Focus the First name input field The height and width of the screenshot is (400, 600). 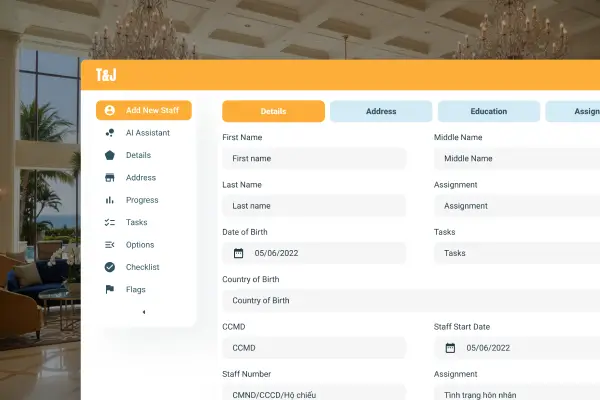314,158
